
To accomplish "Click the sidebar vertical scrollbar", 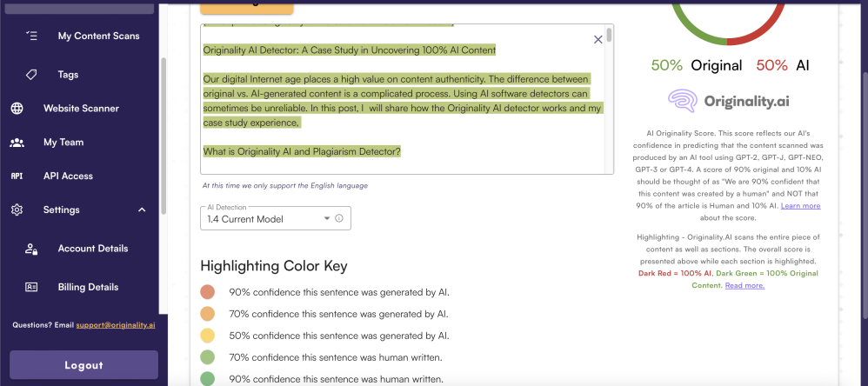I will (163, 136).
